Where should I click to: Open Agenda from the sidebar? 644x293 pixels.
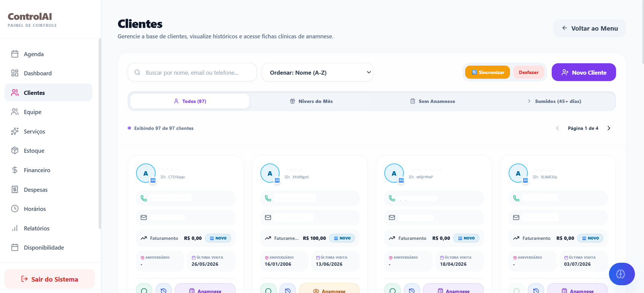coord(48,54)
